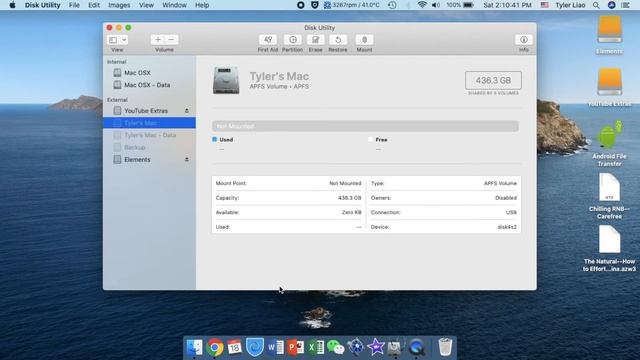Open Excel from the Dock
640x360 pixels.
pyautogui.click(x=316, y=347)
